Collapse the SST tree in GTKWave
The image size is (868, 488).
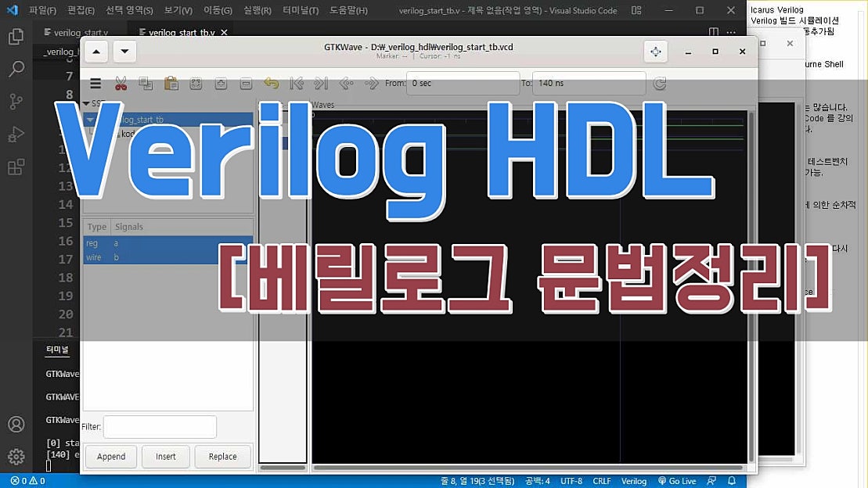(x=86, y=103)
